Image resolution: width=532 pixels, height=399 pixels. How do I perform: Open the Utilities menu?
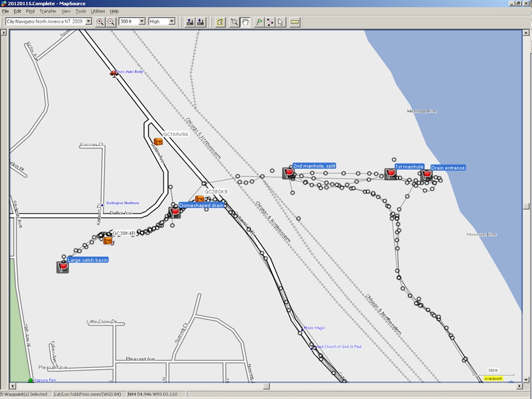coord(98,11)
